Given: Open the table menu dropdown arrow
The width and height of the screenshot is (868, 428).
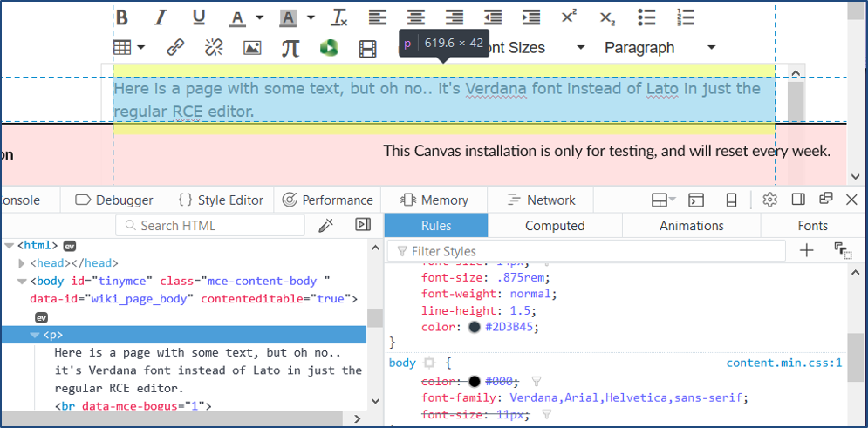Looking at the screenshot, I should [x=140, y=48].
